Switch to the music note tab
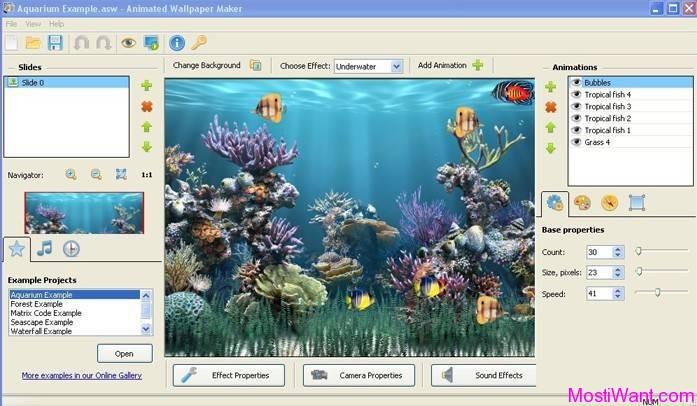The image size is (697, 406). point(44,249)
